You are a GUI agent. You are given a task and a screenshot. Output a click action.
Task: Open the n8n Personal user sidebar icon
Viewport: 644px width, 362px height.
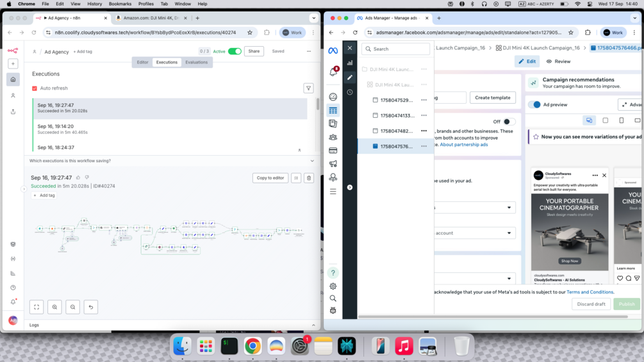coord(13,95)
